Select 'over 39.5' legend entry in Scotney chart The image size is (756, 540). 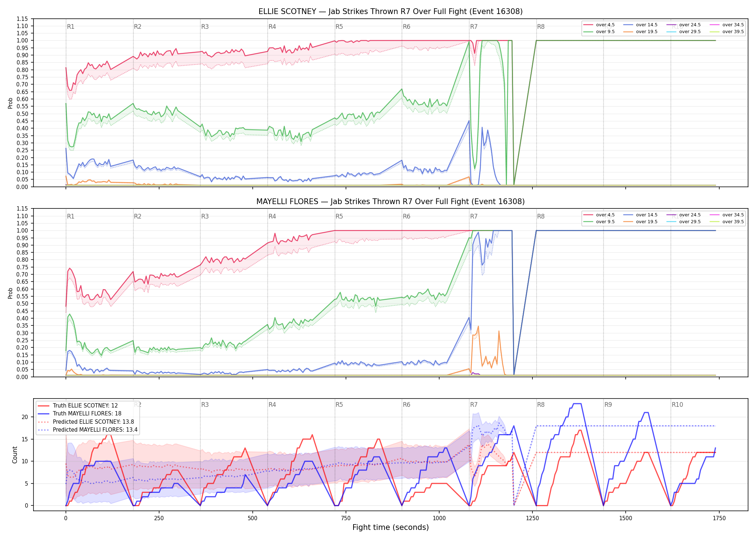[727, 32]
